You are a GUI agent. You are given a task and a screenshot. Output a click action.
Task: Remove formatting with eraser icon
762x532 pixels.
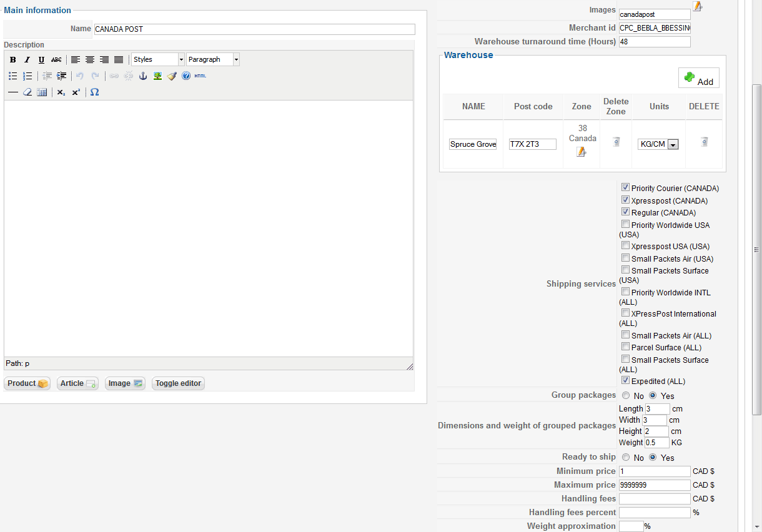pos(27,92)
